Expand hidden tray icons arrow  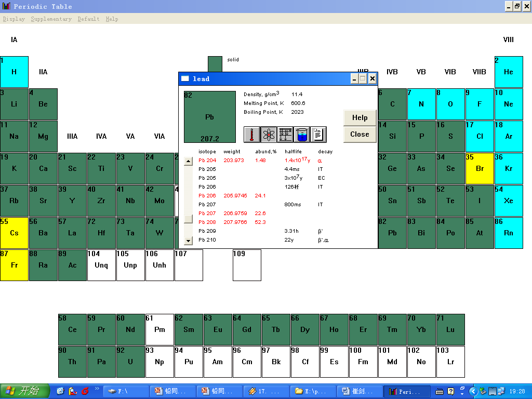coord(473,391)
